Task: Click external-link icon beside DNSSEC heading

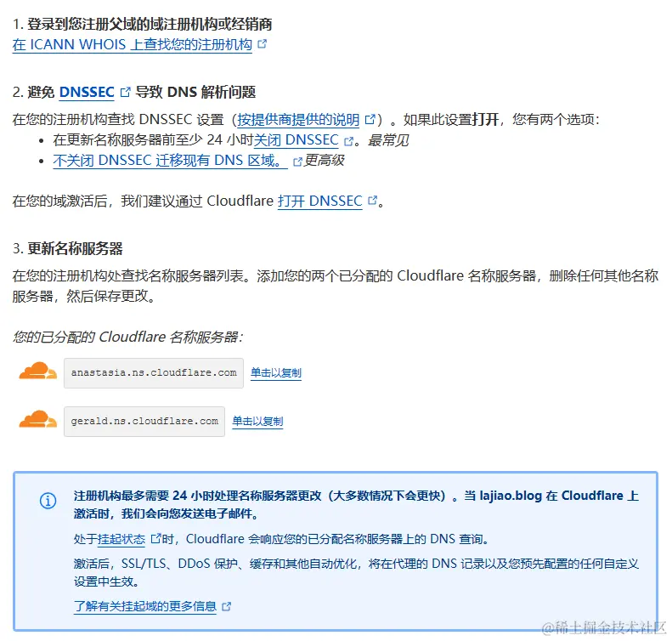Action: (x=125, y=92)
